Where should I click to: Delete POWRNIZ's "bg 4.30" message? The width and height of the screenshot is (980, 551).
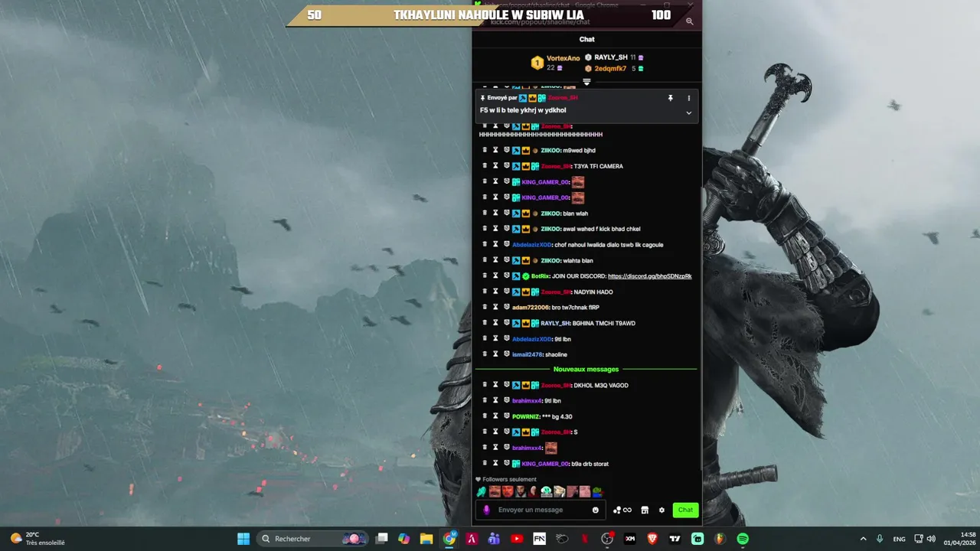[485, 416]
